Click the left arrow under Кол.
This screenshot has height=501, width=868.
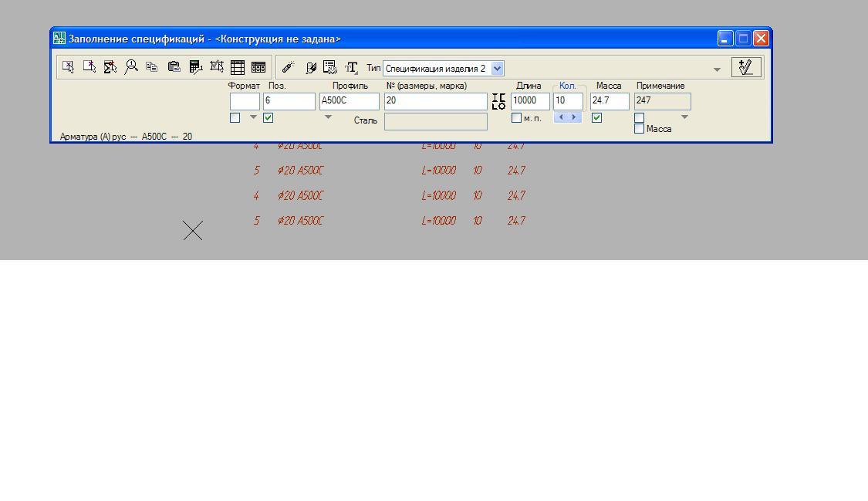pos(561,117)
